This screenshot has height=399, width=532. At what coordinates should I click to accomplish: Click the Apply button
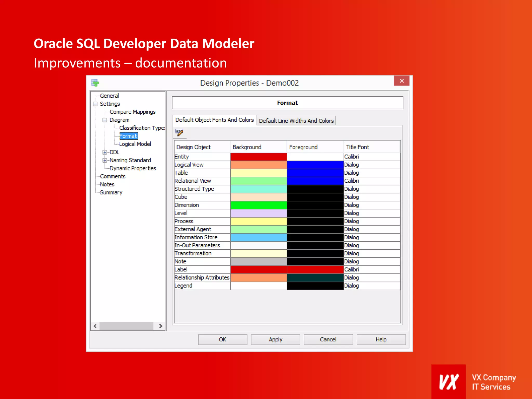coord(276,340)
